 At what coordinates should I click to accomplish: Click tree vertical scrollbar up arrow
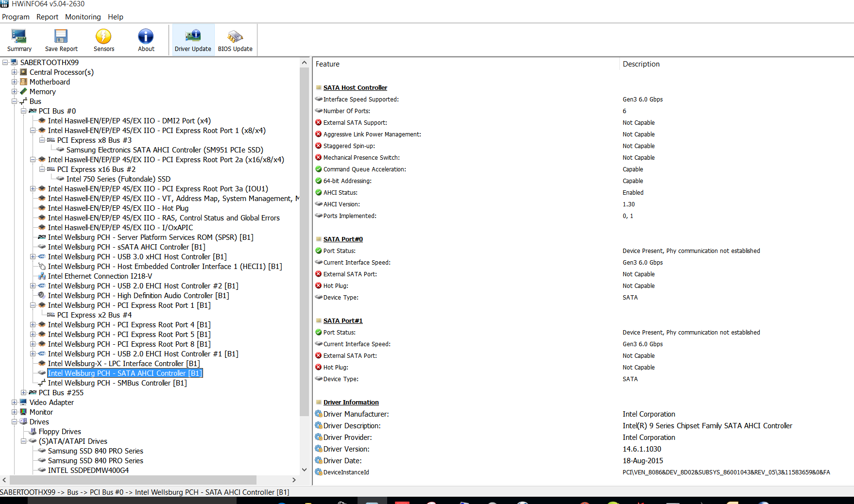304,62
